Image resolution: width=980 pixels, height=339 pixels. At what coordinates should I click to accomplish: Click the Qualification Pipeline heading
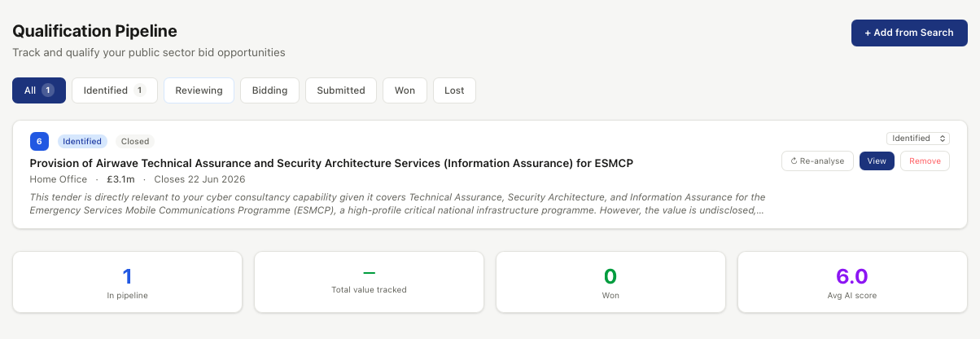tap(94, 31)
